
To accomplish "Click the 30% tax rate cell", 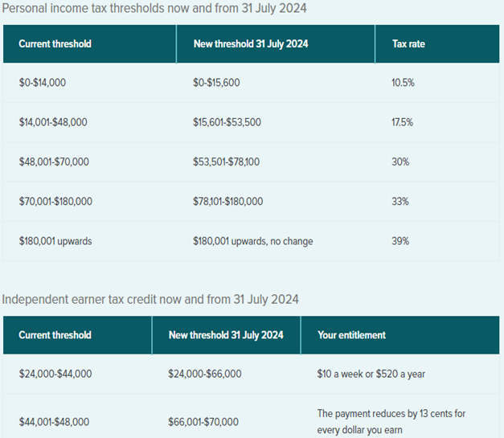I will (400, 162).
